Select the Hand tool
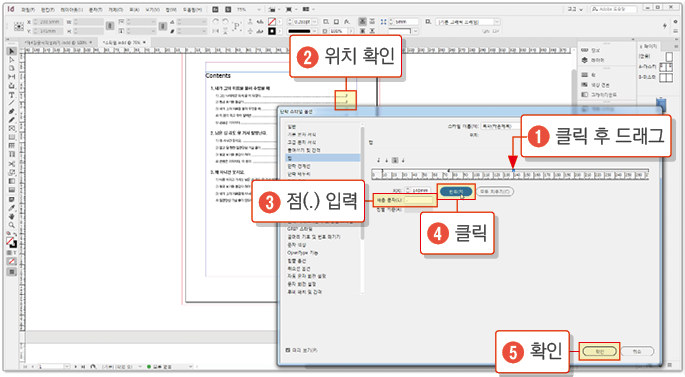This screenshot has height=377, width=685. 12,217
